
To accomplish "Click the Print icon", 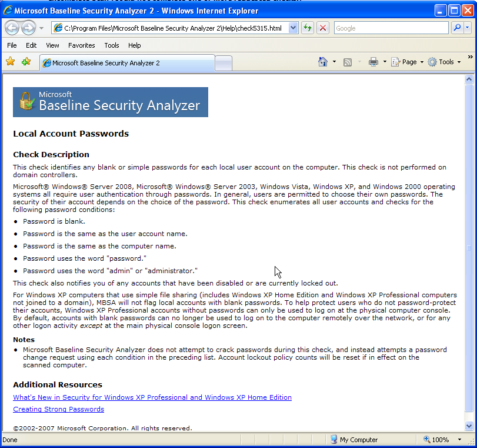I will point(373,62).
